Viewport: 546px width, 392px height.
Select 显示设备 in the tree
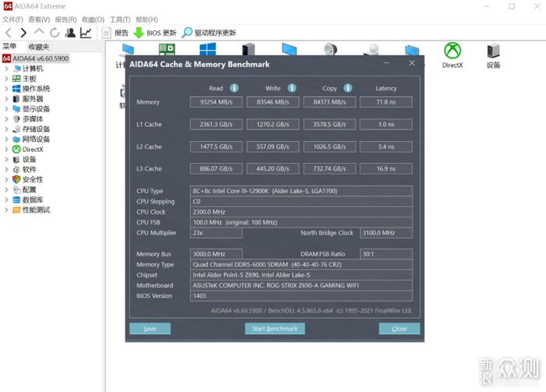[x=36, y=109]
